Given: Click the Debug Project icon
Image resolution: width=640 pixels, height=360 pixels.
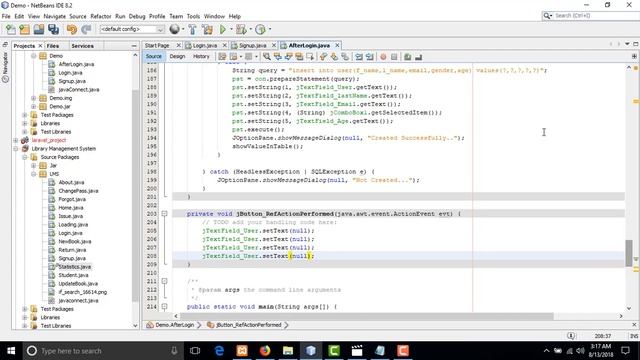Looking at the screenshot, I should (241, 29).
